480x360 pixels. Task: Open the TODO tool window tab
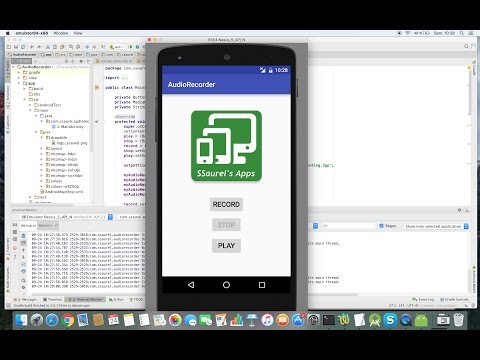click(136, 300)
